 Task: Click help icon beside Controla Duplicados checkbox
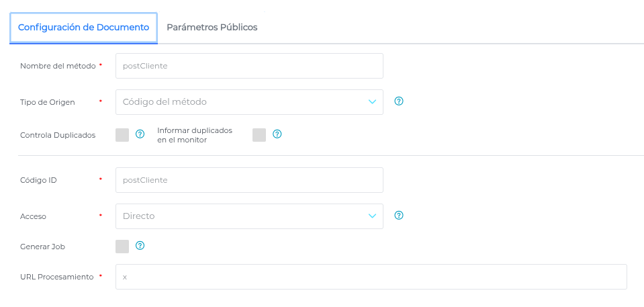click(x=140, y=134)
